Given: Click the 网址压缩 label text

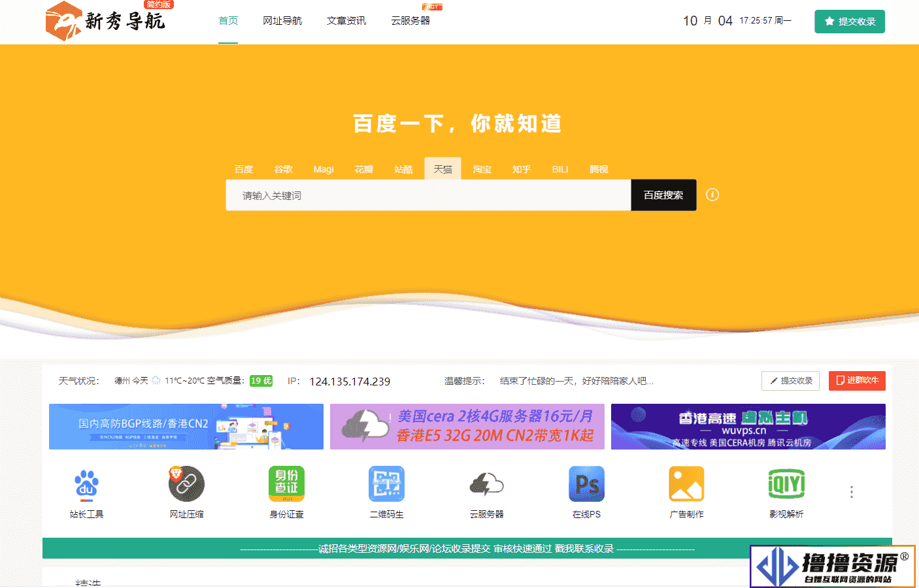Looking at the screenshot, I should [186, 514].
